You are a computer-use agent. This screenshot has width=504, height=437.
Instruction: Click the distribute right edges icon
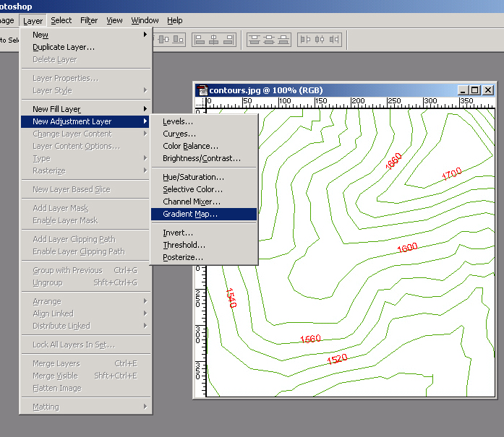pyautogui.click(x=334, y=40)
